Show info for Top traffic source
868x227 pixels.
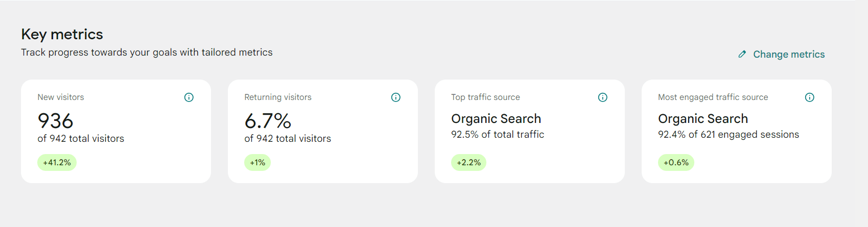click(603, 97)
